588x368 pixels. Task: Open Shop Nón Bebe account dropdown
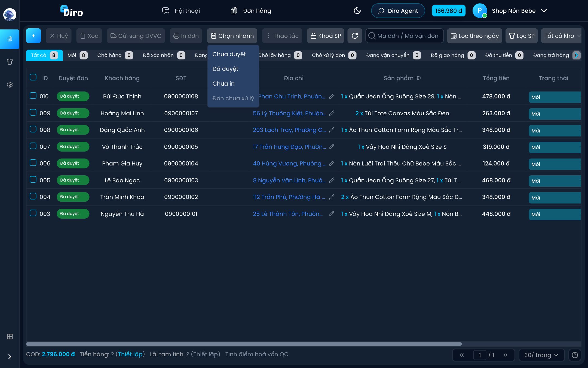[510, 11]
